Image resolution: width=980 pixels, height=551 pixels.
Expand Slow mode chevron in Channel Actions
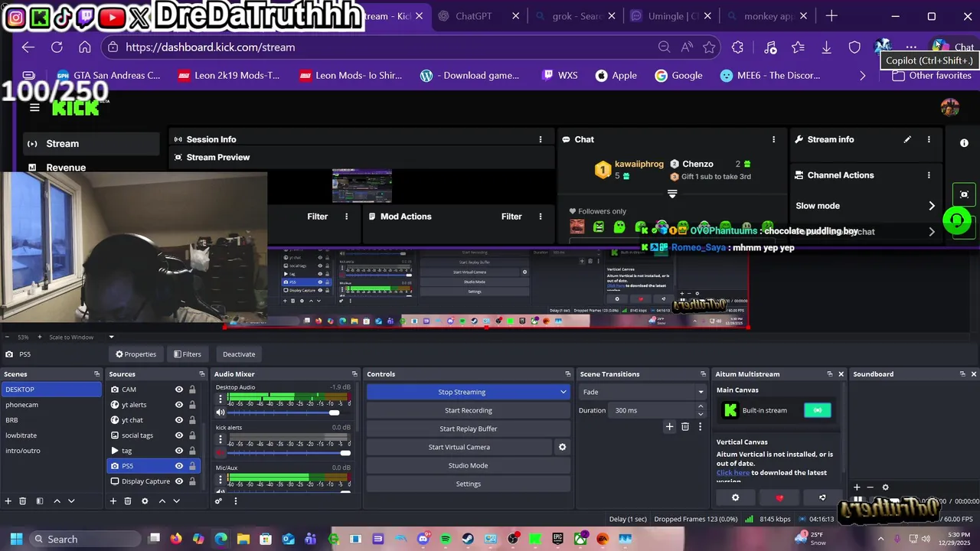tap(932, 206)
